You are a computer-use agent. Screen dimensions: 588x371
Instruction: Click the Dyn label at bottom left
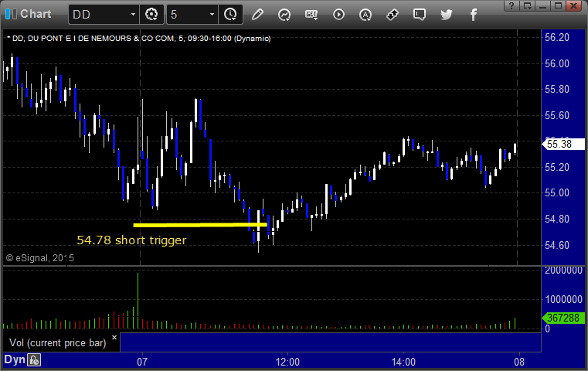(x=15, y=359)
